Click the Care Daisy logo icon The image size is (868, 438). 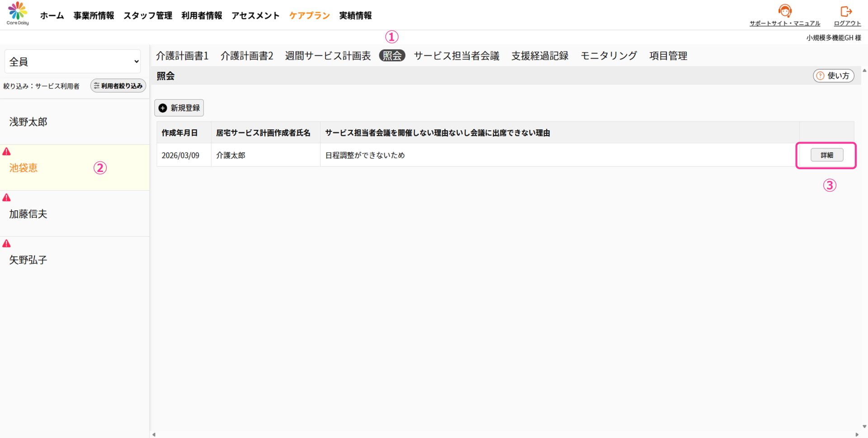coord(18,11)
